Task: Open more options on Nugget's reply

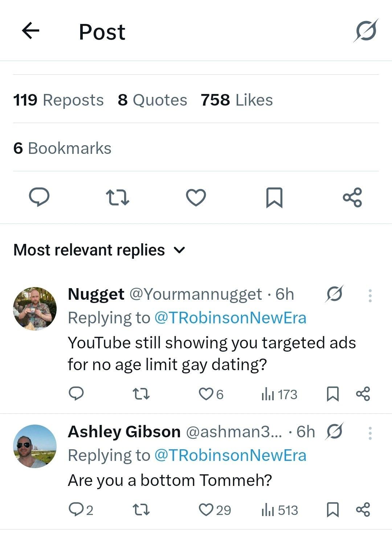Action: (x=370, y=296)
